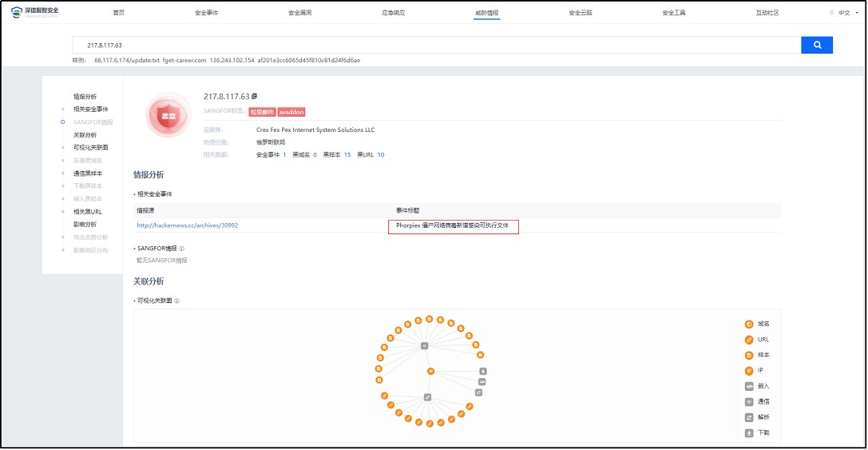The width and height of the screenshot is (868, 450).
Task: Switch to the 应急响应 navigation tab
Action: pyautogui.click(x=394, y=13)
